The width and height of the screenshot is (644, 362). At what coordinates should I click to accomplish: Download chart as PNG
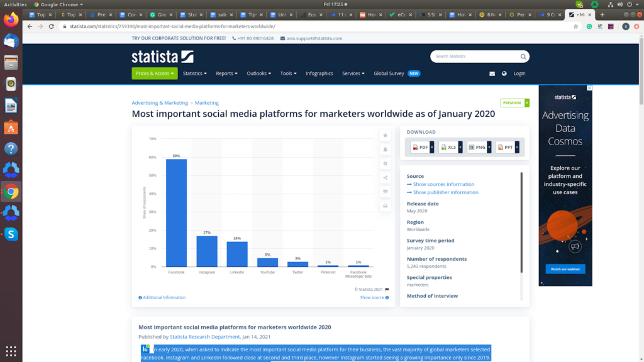click(477, 147)
